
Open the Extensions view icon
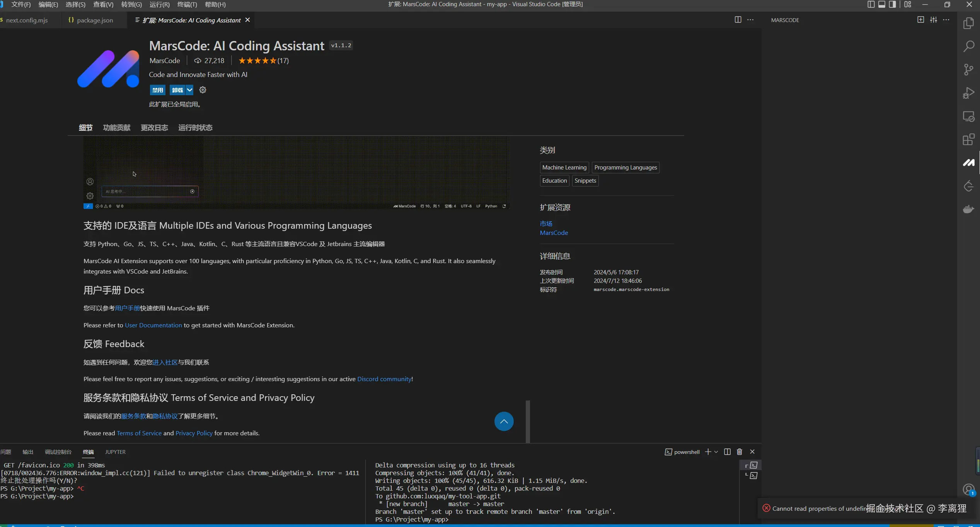pyautogui.click(x=968, y=139)
